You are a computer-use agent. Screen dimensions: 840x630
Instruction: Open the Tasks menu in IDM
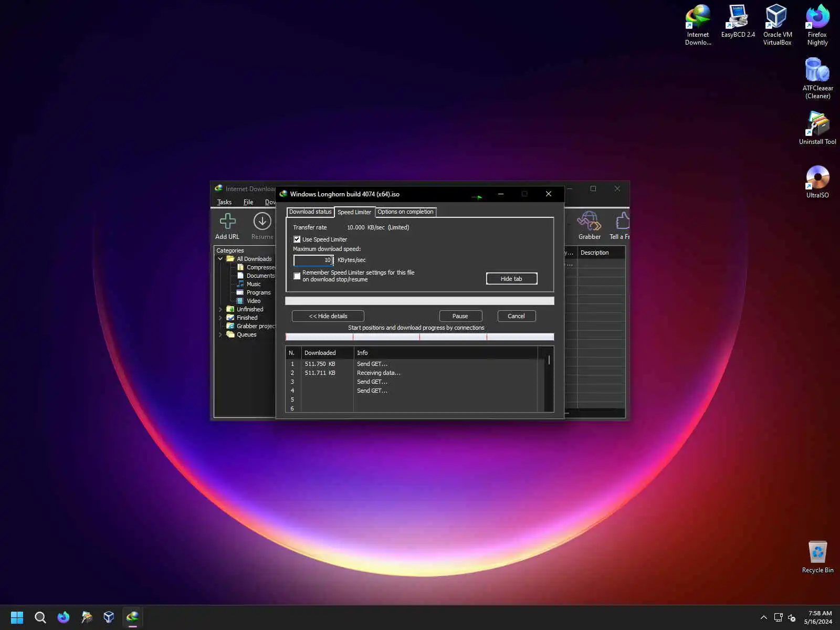pos(224,202)
